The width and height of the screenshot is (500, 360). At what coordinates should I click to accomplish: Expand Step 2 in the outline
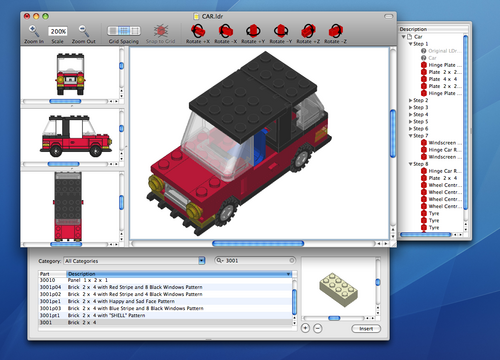(x=411, y=100)
